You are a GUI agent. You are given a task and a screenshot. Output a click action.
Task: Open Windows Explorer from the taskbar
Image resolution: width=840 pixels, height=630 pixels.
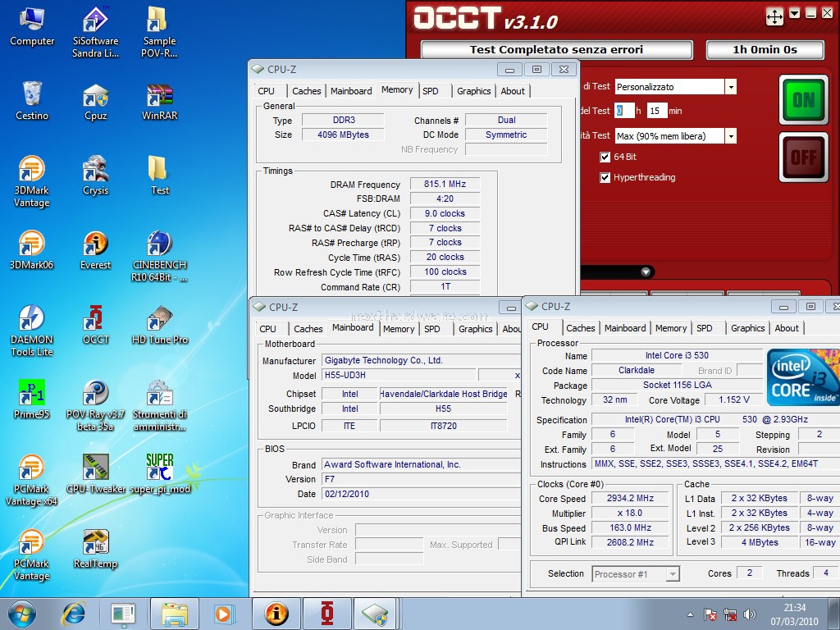click(x=175, y=614)
